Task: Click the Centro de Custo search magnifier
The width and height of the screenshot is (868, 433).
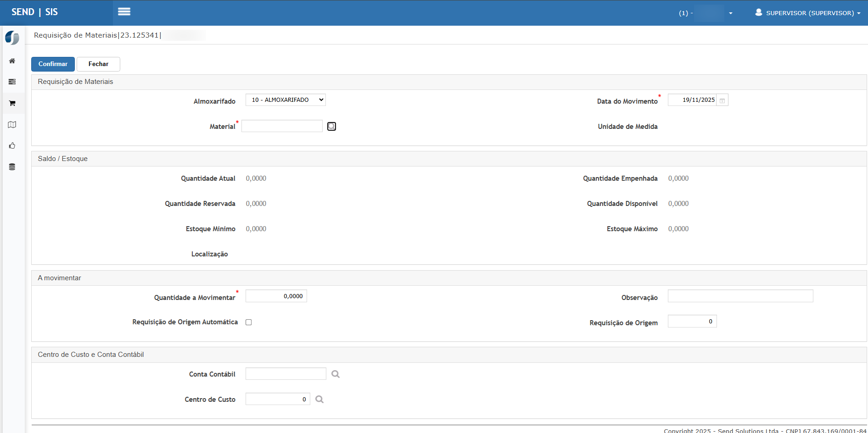Action: tap(319, 400)
